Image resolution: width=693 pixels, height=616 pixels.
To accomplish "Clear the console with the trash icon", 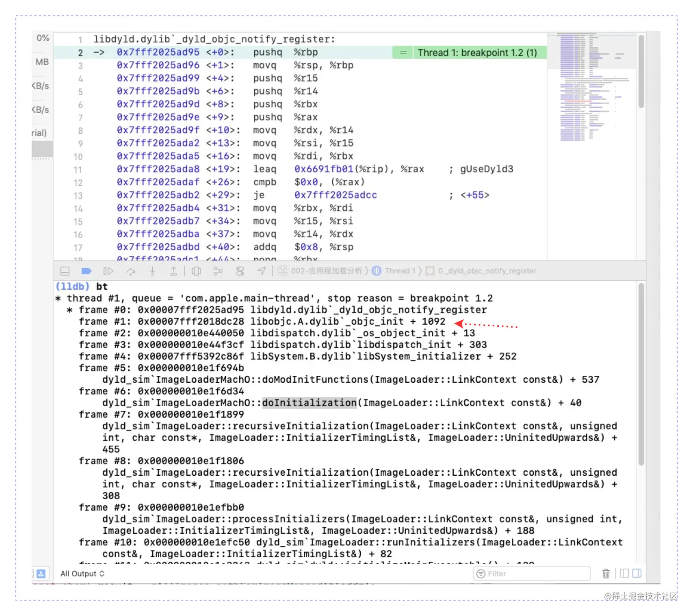I will coord(606,573).
